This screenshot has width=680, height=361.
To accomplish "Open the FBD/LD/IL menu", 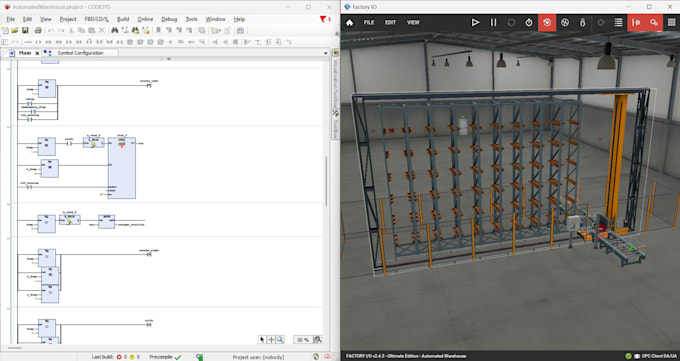I will 97,19.
